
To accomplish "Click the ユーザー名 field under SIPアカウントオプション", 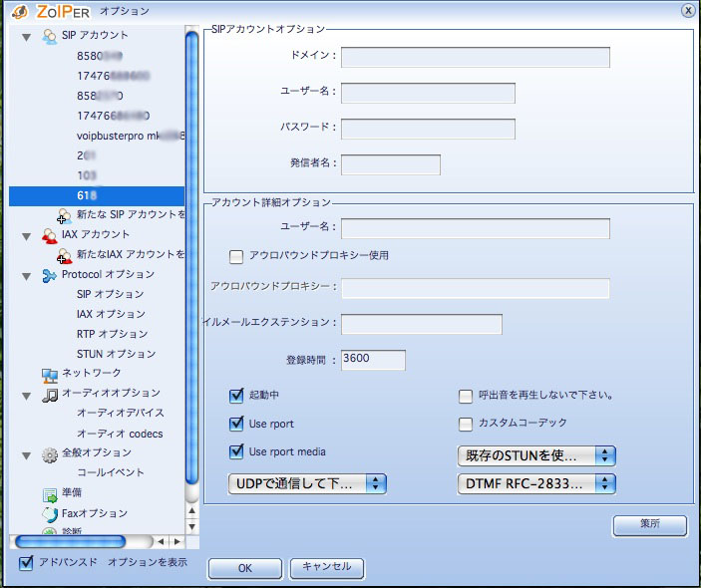I will (428, 93).
